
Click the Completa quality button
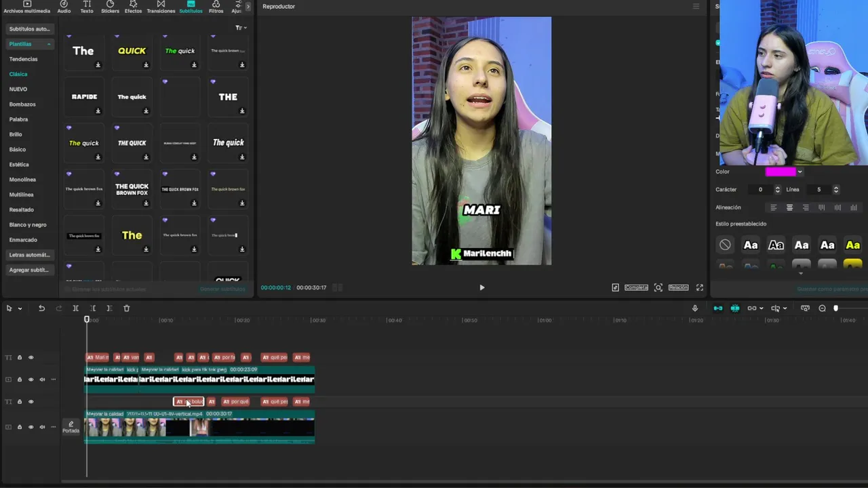636,287
